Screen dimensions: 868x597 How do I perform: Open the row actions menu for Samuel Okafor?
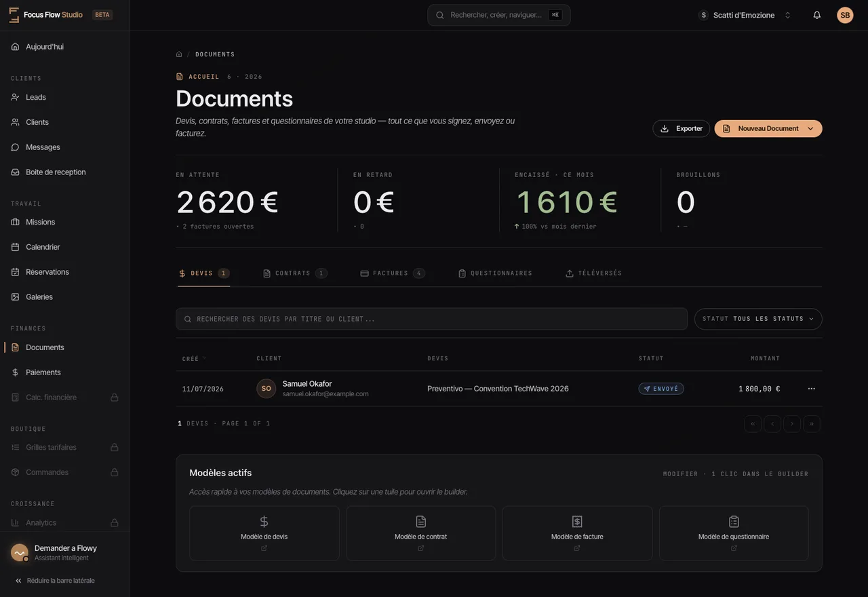click(x=812, y=389)
